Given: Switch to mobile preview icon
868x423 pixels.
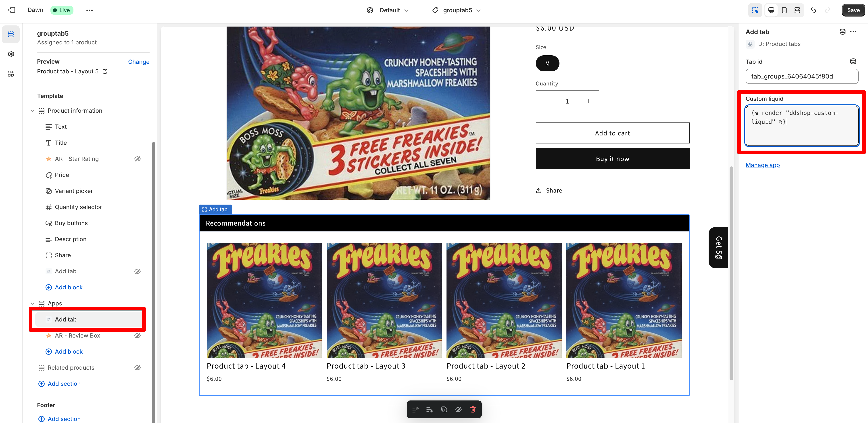Looking at the screenshot, I should tap(784, 10).
